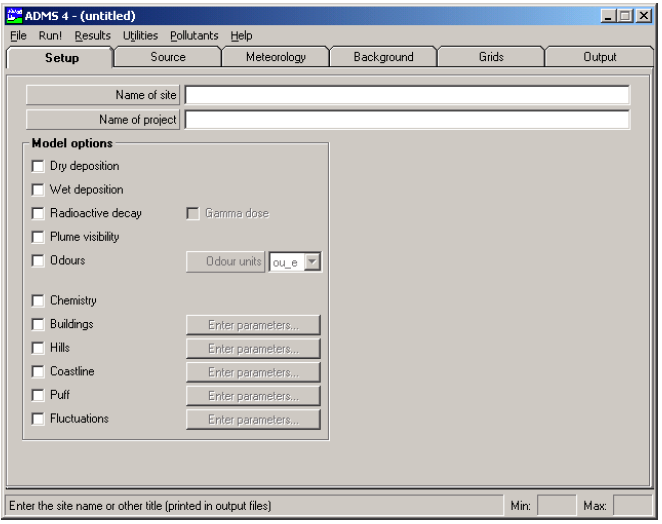Minimize the ADMS 4 window
This screenshot has width=662, height=524.
608,16
